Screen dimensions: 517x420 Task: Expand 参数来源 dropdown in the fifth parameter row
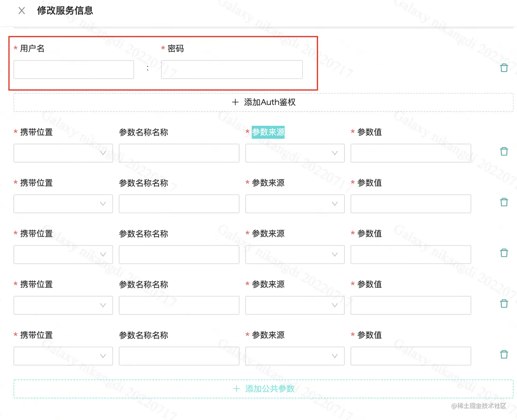pos(295,356)
